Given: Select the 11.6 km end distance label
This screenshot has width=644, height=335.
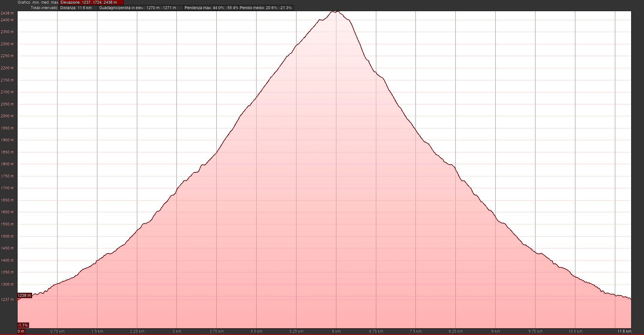Looking at the screenshot, I should click(624, 331).
